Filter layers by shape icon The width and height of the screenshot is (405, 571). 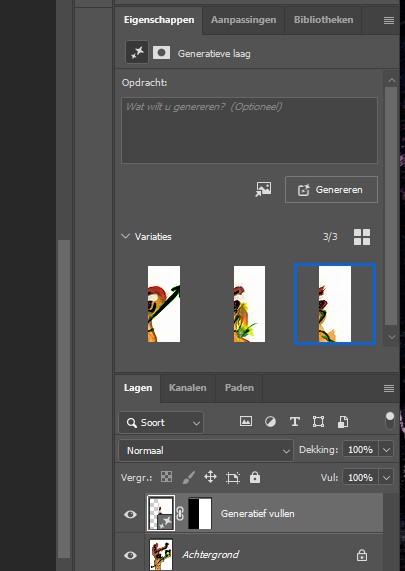[x=318, y=422]
